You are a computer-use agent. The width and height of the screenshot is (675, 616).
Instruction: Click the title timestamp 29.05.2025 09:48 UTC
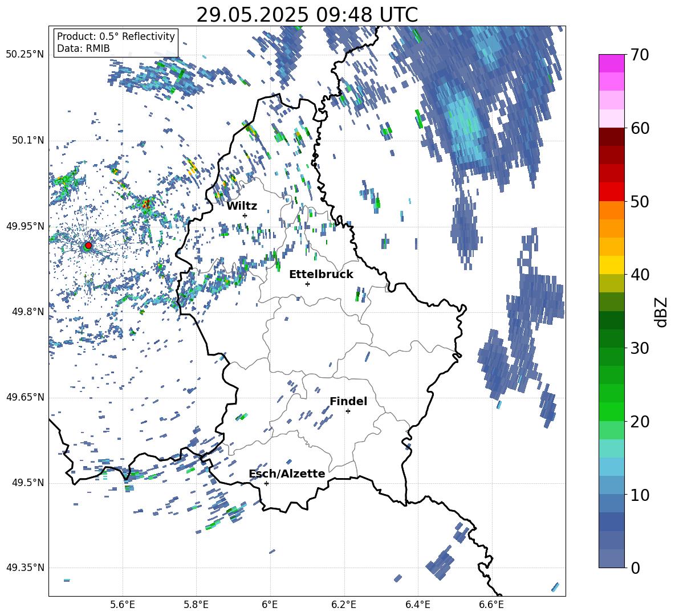click(x=307, y=15)
